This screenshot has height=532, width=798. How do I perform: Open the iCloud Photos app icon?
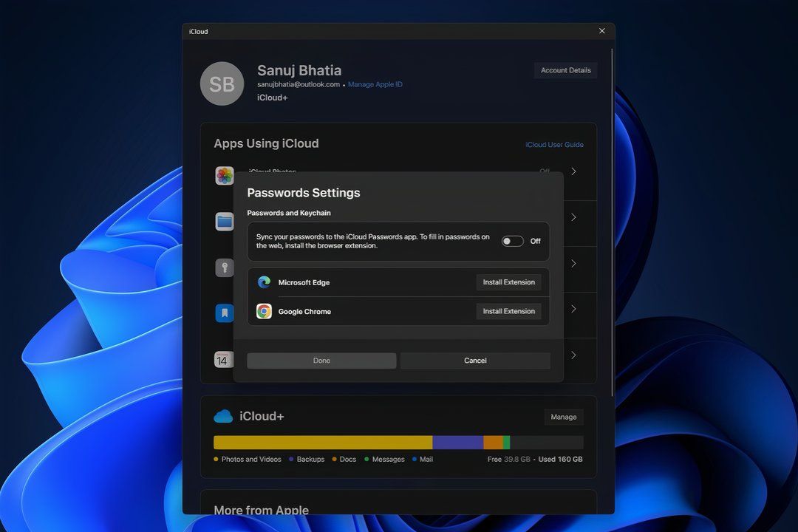click(225, 175)
